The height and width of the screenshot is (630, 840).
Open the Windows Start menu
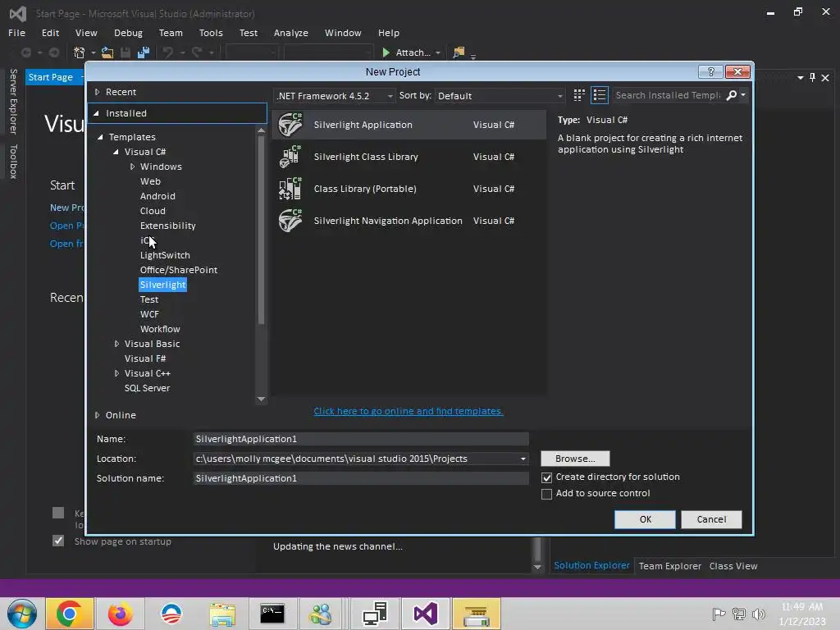(x=21, y=614)
